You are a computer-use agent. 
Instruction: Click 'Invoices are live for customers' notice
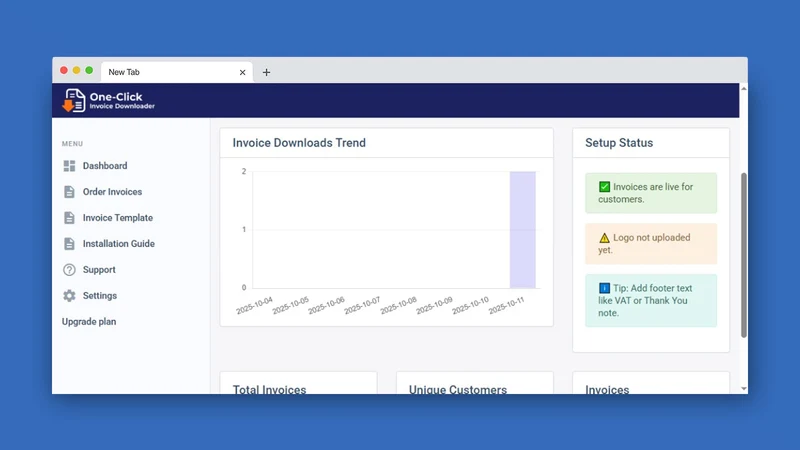tap(651, 193)
